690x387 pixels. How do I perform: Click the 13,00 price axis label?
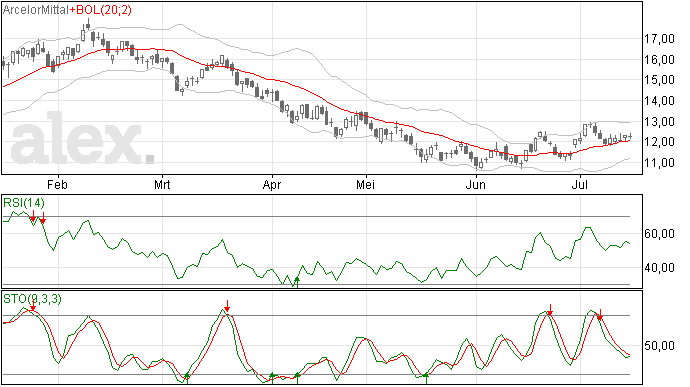[659, 121]
